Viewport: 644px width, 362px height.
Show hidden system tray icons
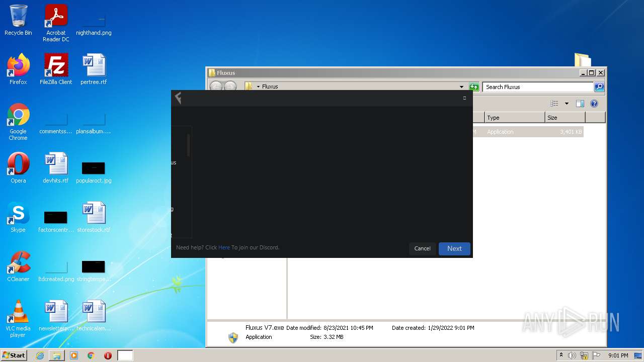click(561, 355)
